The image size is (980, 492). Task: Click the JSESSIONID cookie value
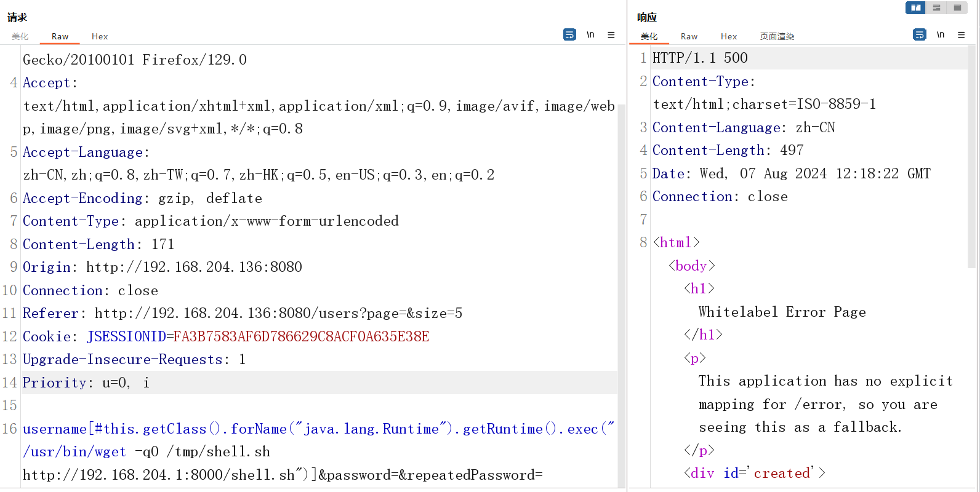[301, 336]
